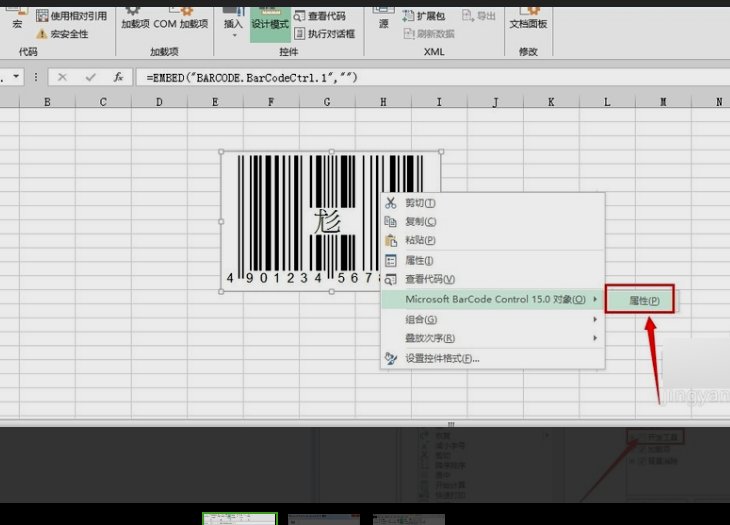Expand Order submenu in context menu
Image resolution: width=730 pixels, height=525 pixels.
point(493,338)
